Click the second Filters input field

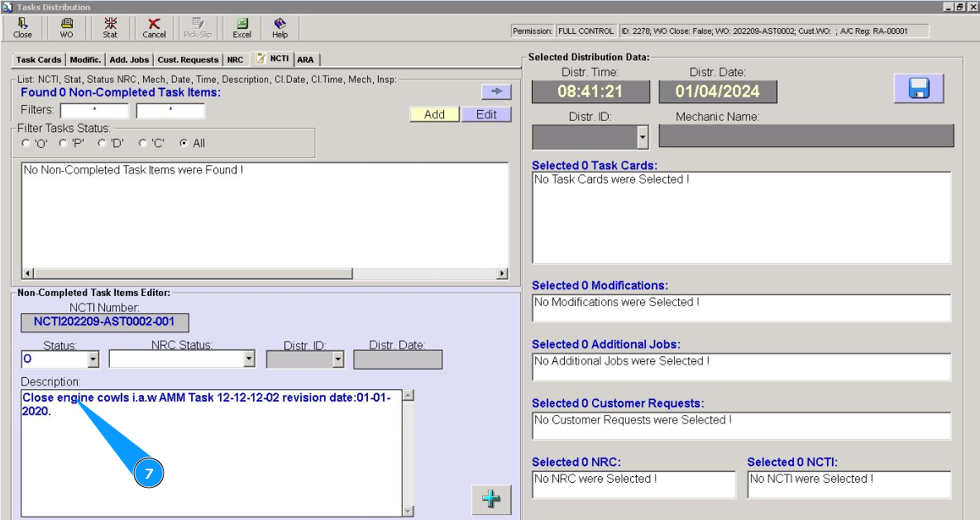pyautogui.click(x=170, y=111)
